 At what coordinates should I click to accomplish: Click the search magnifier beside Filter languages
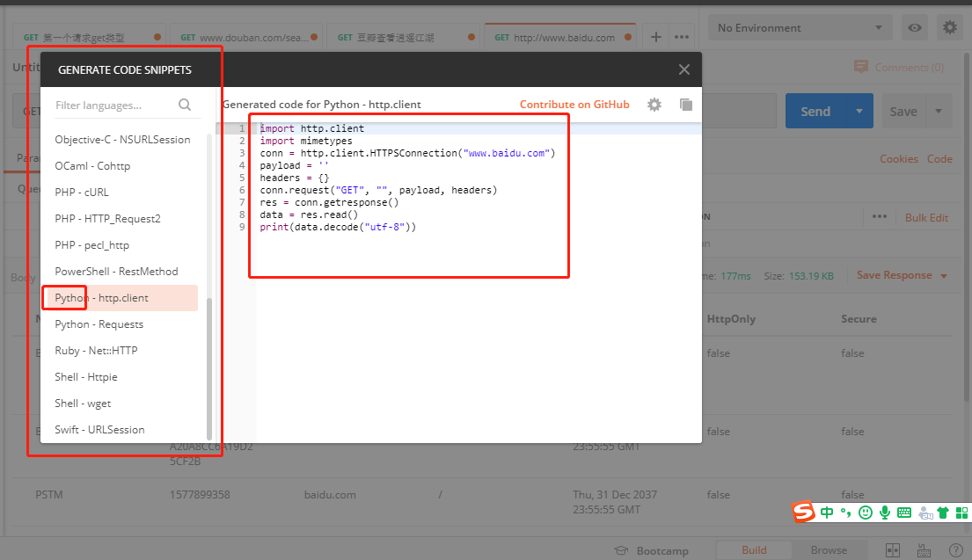(x=185, y=105)
